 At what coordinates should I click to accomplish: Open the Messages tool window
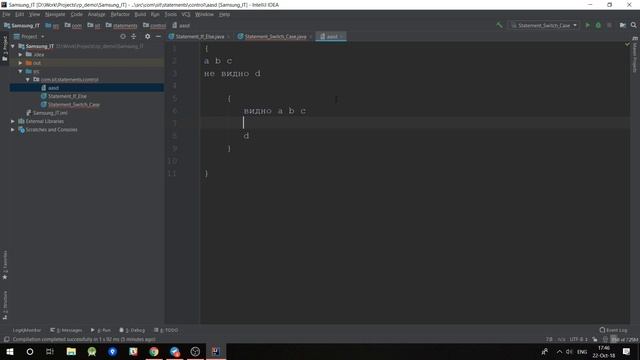tap(67, 330)
